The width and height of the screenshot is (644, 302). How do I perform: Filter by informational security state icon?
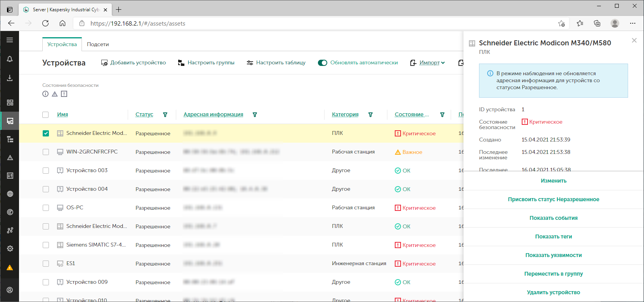[45, 94]
